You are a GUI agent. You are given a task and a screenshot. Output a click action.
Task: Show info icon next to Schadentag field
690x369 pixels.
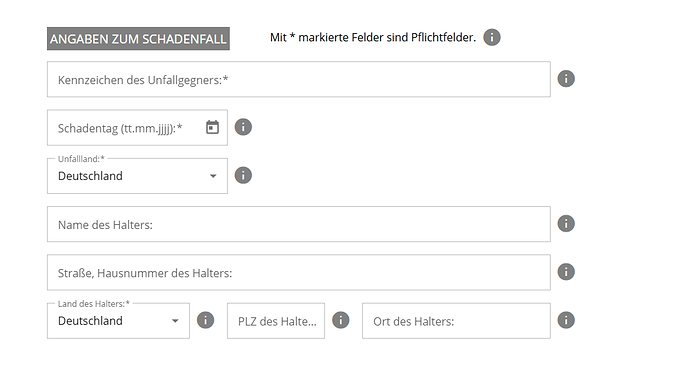(x=243, y=127)
